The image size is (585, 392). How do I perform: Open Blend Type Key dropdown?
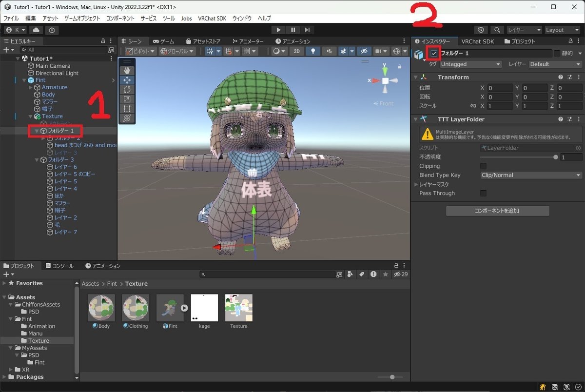click(531, 175)
